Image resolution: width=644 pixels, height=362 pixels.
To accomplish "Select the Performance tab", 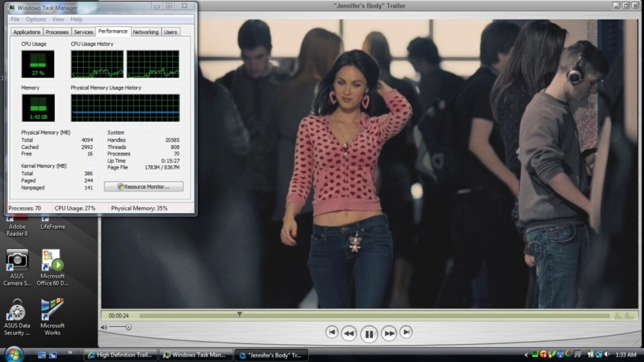I will coord(113,31).
